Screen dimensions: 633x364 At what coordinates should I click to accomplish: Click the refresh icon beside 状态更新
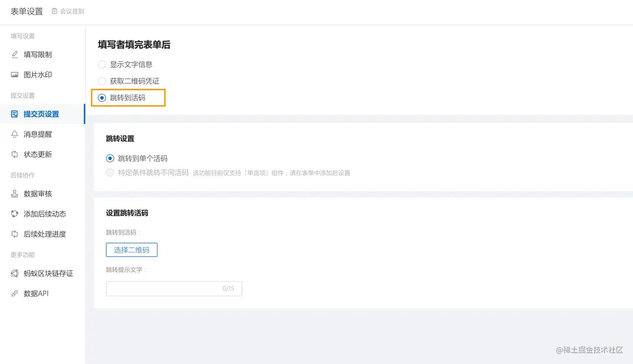(x=15, y=154)
